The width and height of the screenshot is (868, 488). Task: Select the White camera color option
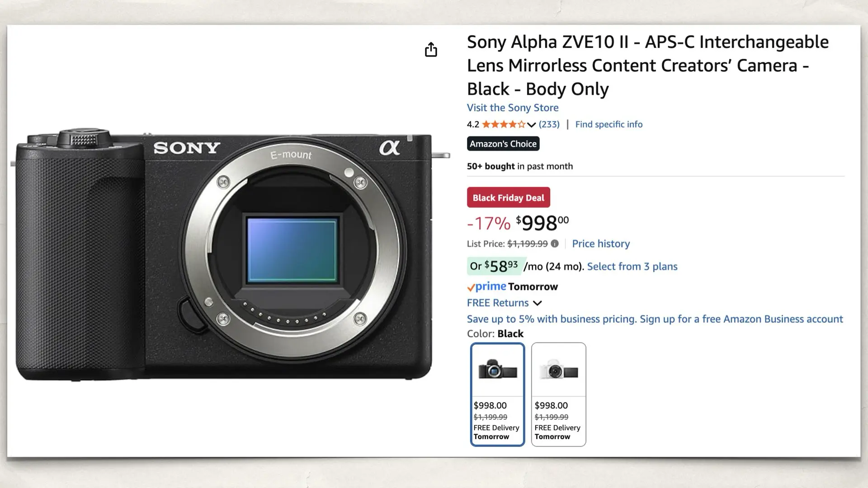tap(558, 371)
